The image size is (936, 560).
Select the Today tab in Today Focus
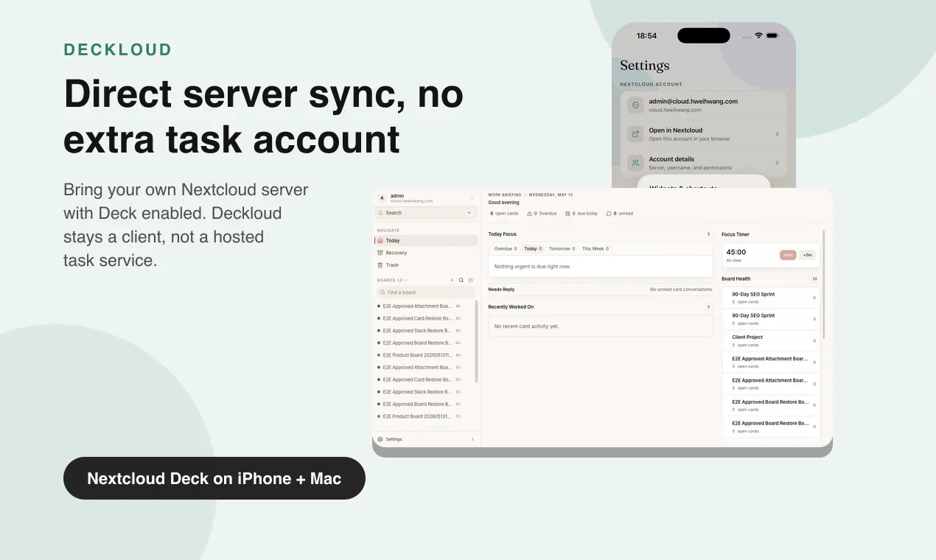533,249
